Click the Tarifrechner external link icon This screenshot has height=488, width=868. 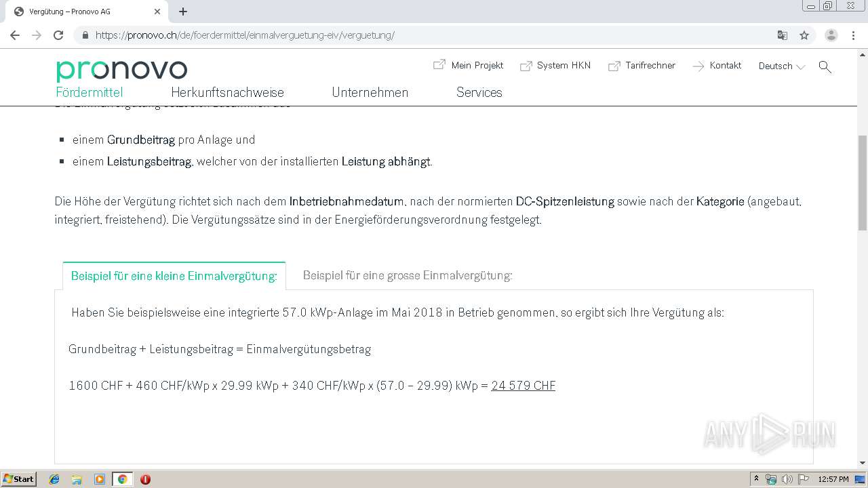pyautogui.click(x=614, y=66)
